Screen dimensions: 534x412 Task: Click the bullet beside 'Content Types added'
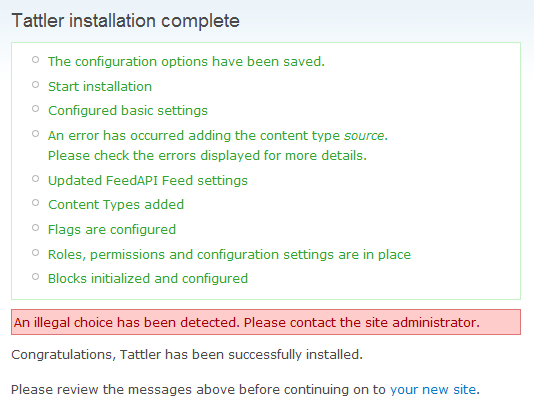coord(35,203)
